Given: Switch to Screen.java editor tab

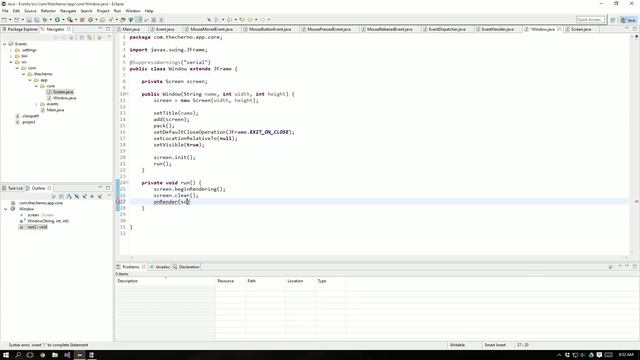Looking at the screenshot, I should (581, 29).
